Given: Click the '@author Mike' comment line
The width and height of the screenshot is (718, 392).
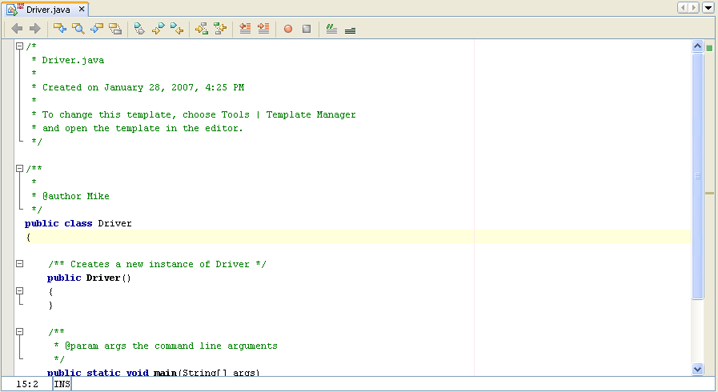Looking at the screenshot, I should click(71, 196).
